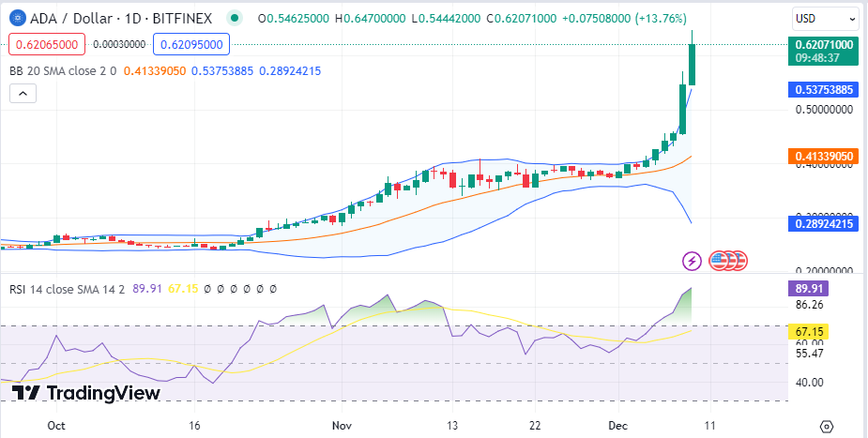Click the yellow RSI SMA label 67.15
This screenshot has width=868, height=438.
pyautogui.click(x=808, y=332)
